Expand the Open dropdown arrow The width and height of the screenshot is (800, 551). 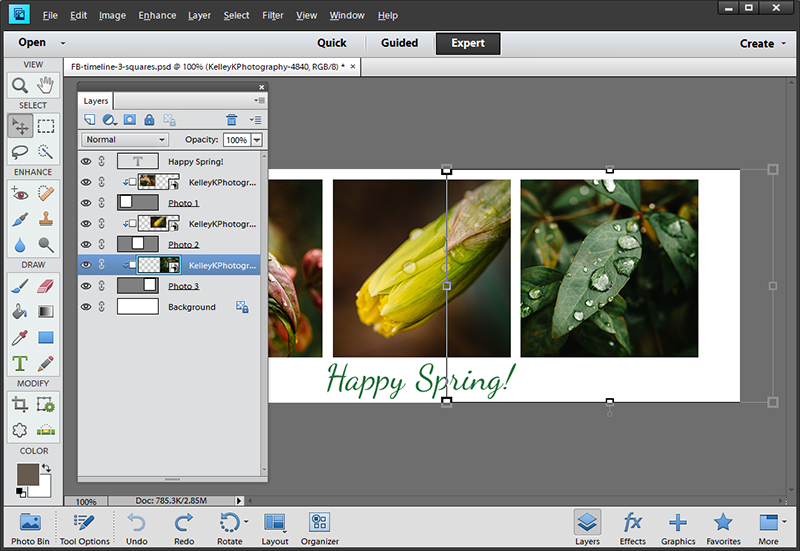[x=63, y=43]
